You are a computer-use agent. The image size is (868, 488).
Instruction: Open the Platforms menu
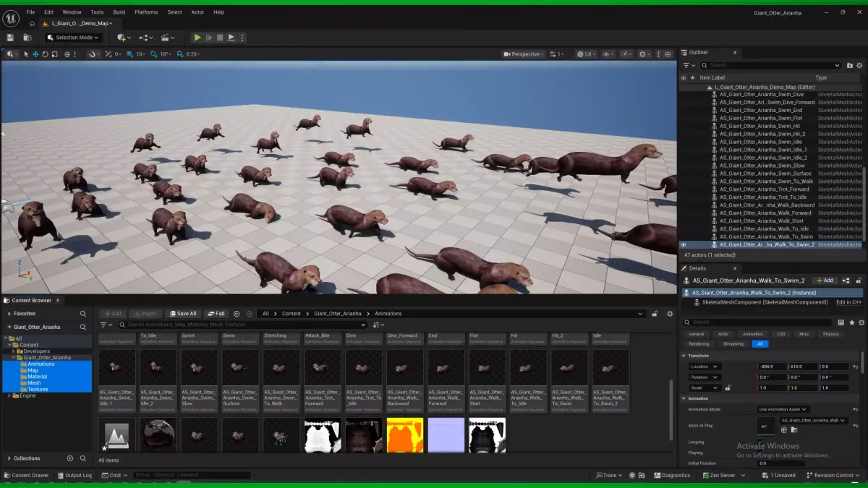coord(146,12)
